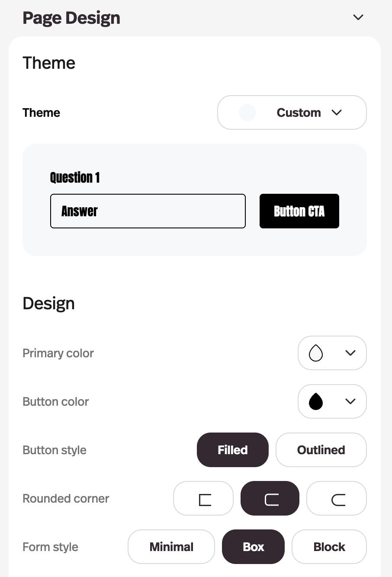Open the Primary color dropdown
This screenshot has width=392, height=577.
point(332,353)
